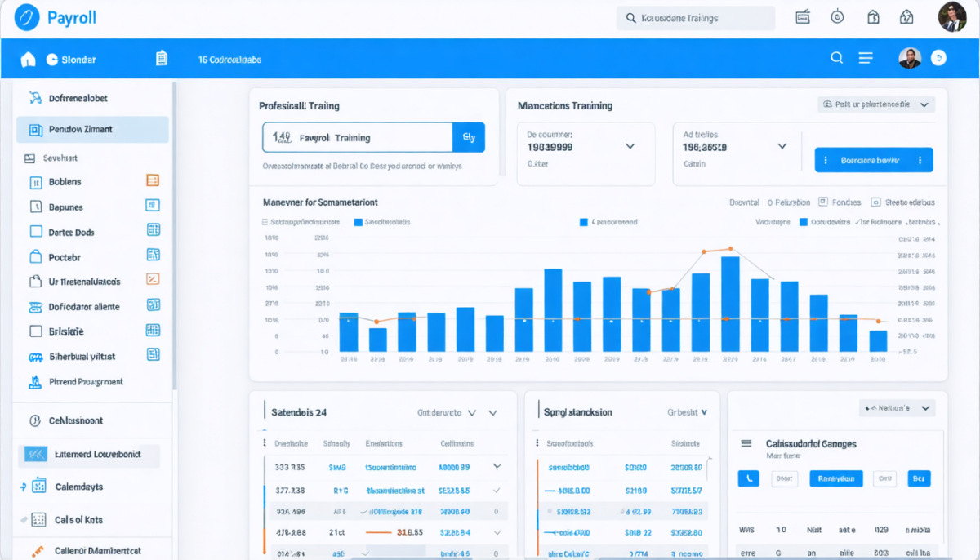
Task: Toggle the Dartee Dods checkbox
Action: [35, 232]
